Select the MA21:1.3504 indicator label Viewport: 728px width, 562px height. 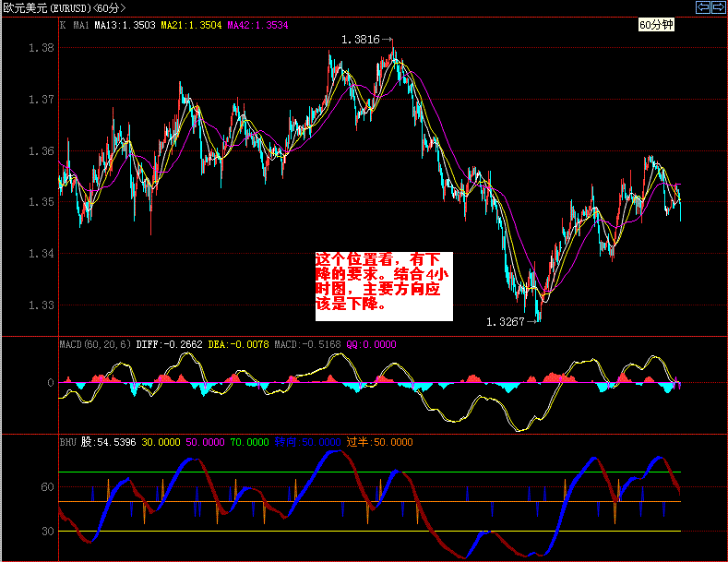(x=191, y=25)
